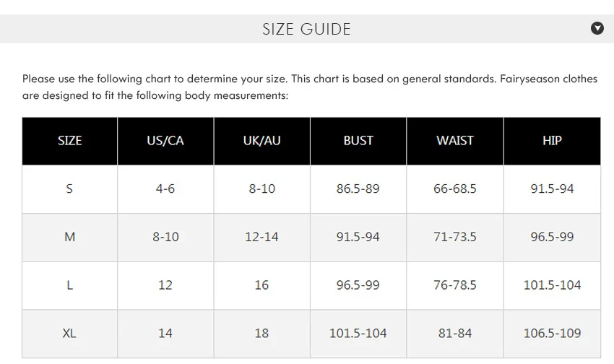This screenshot has width=614, height=364.
Task: Select the SIZE column header
Action: [x=69, y=141]
